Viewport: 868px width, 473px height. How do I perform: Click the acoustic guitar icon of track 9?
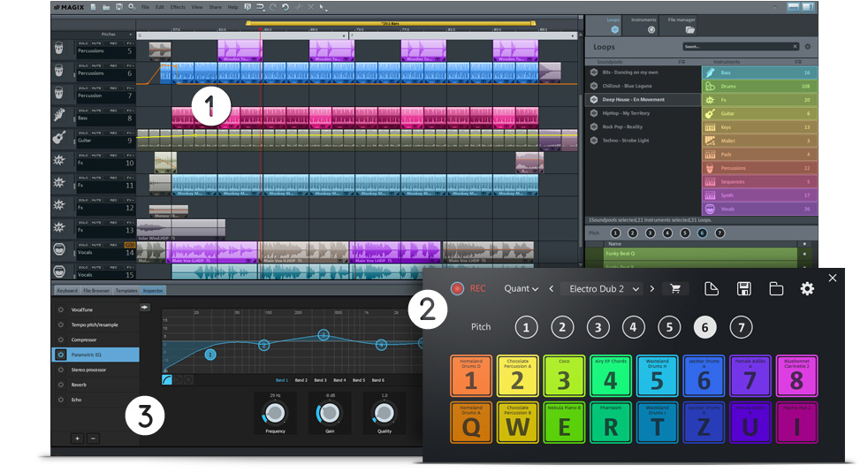(59, 137)
